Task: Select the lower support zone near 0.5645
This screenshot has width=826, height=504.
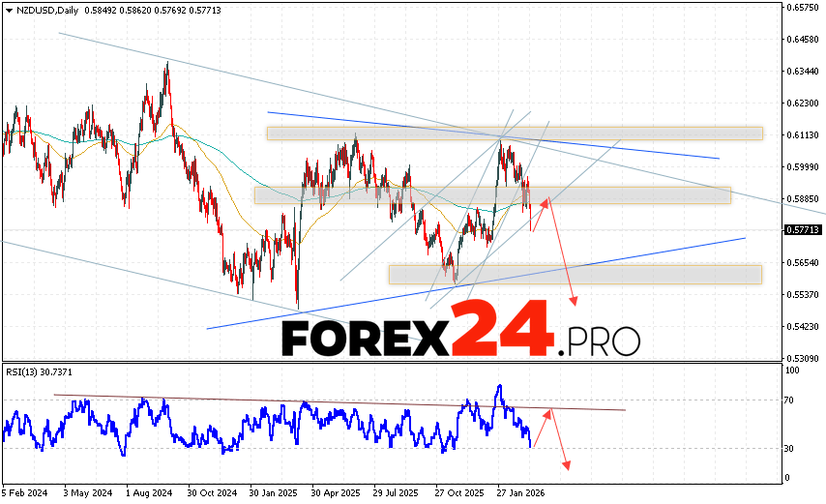Action: [575, 275]
